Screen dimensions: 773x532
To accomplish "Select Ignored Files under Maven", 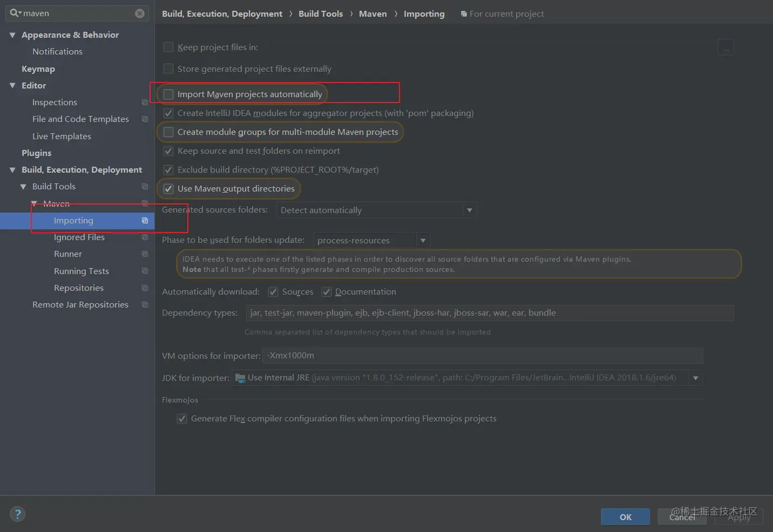I will (79, 237).
